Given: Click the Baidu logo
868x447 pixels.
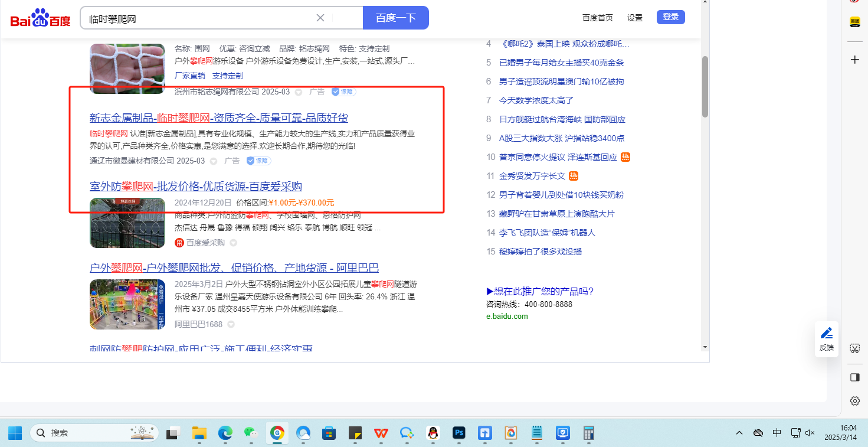Looking at the screenshot, I should 40,18.
